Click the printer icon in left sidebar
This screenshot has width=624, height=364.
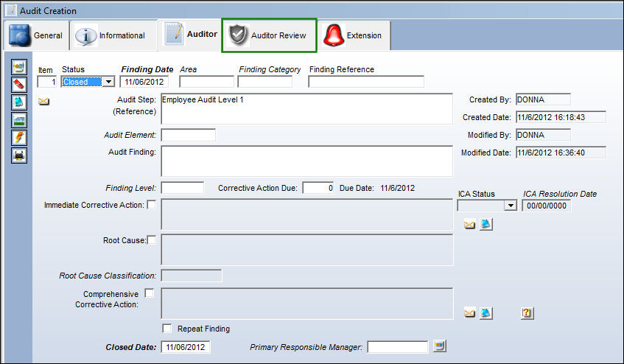point(19,155)
